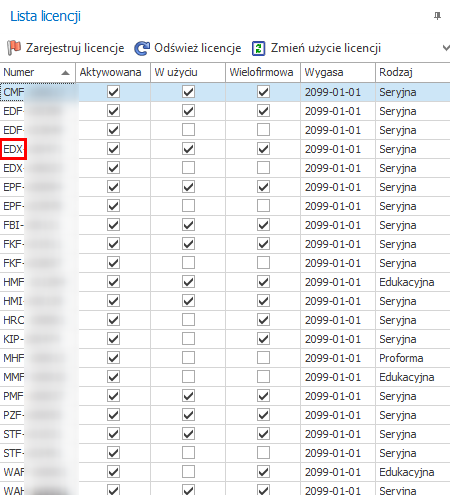This screenshot has width=450, height=495.
Task: Pin the Lista licencji panel
Action: pyautogui.click(x=437, y=16)
